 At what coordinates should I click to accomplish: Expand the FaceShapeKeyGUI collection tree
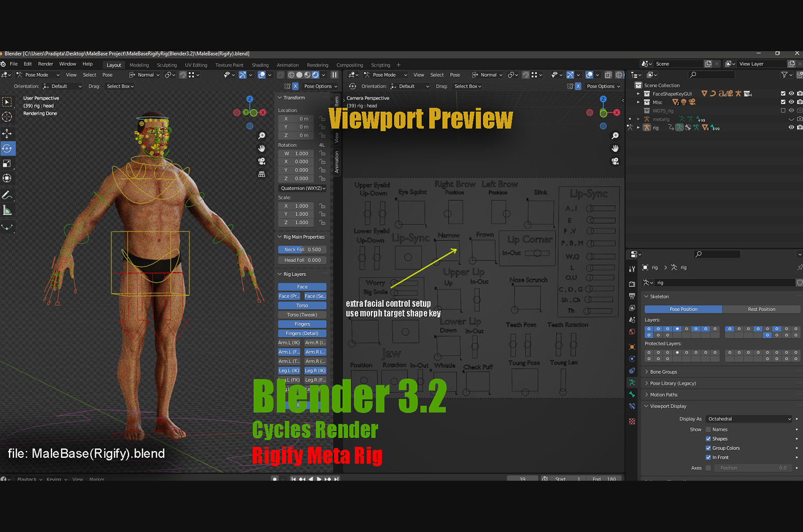click(638, 94)
